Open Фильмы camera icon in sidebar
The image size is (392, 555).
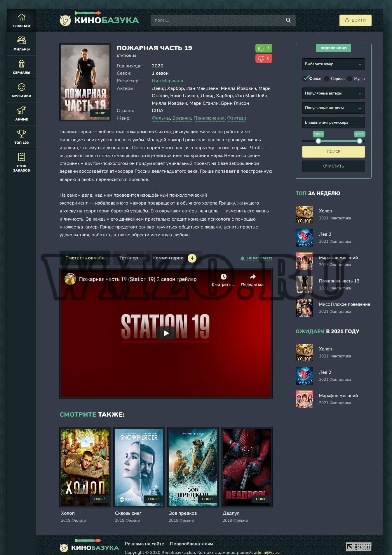click(22, 40)
